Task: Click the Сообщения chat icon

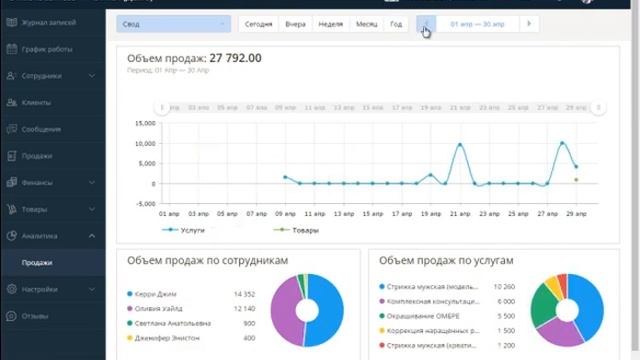Action: click(12, 129)
